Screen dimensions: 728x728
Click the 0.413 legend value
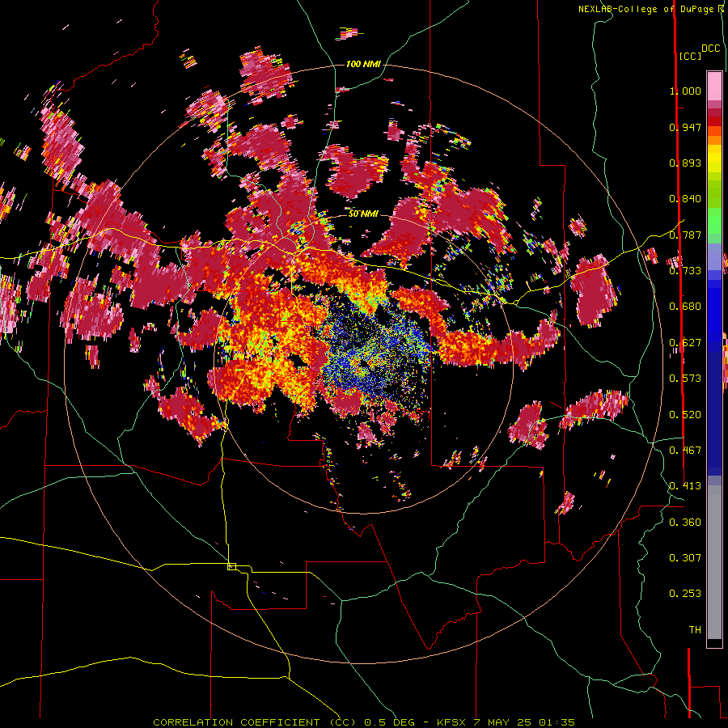point(685,486)
